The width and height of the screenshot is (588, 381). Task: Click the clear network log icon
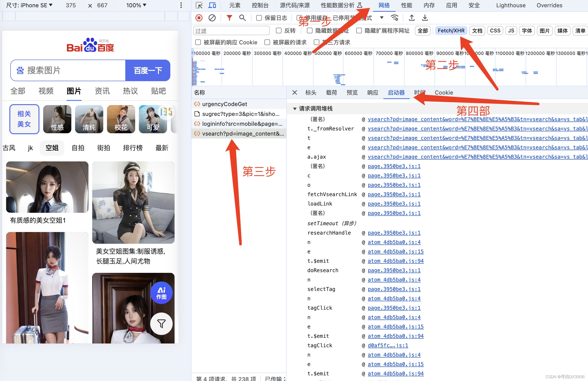point(212,18)
